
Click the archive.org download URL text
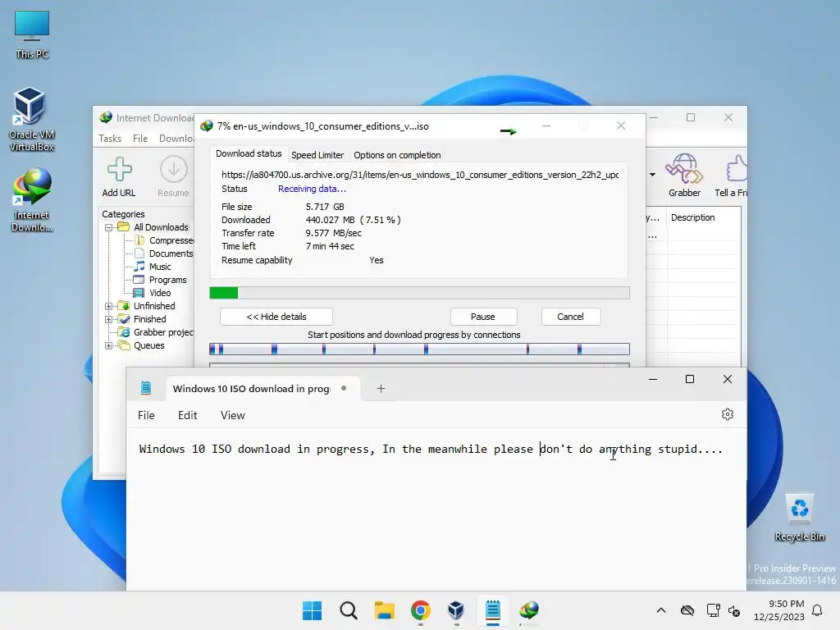(420, 175)
